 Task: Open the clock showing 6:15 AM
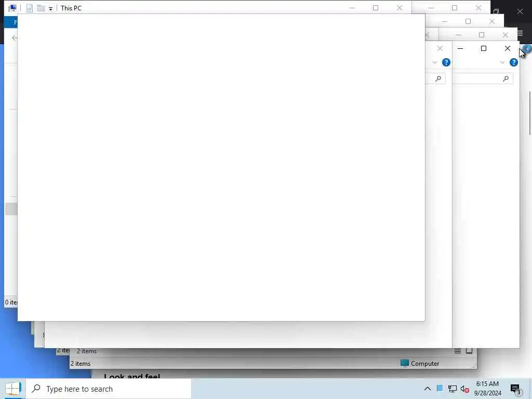coord(487,389)
